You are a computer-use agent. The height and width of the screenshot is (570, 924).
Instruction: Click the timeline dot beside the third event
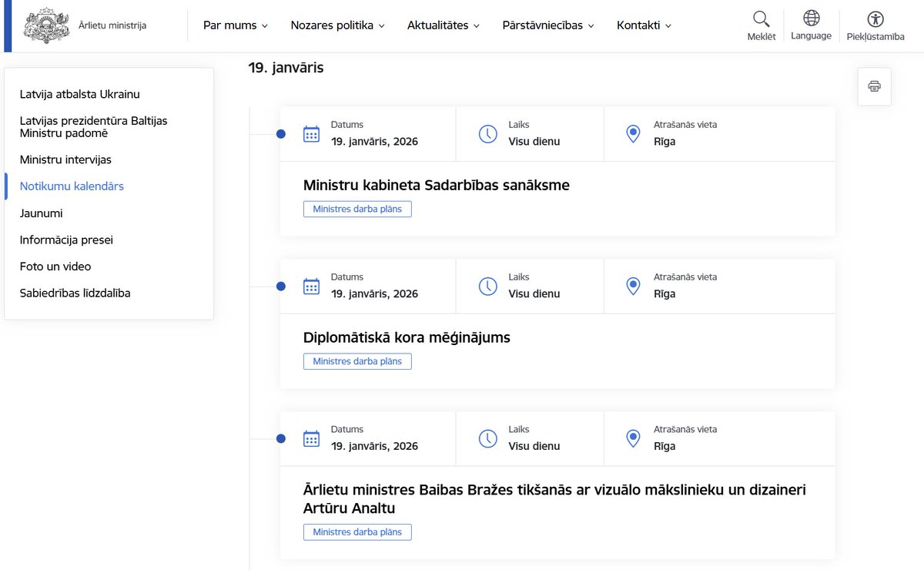[281, 438]
